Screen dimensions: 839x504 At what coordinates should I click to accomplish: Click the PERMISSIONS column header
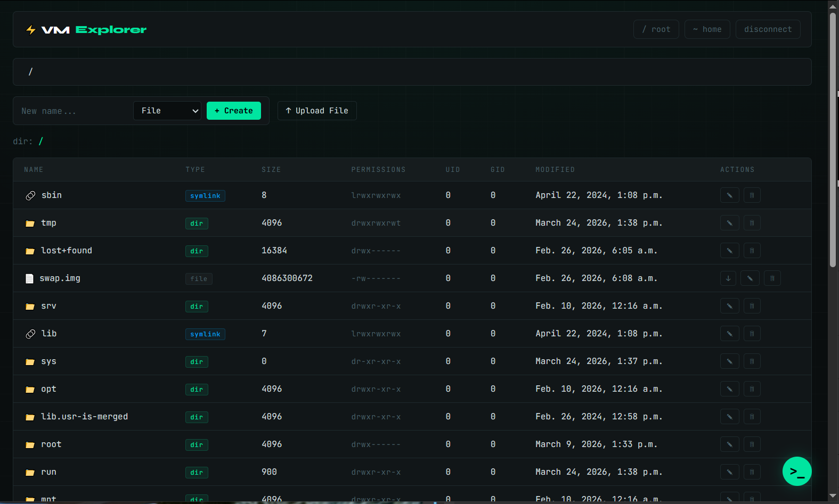tap(378, 170)
